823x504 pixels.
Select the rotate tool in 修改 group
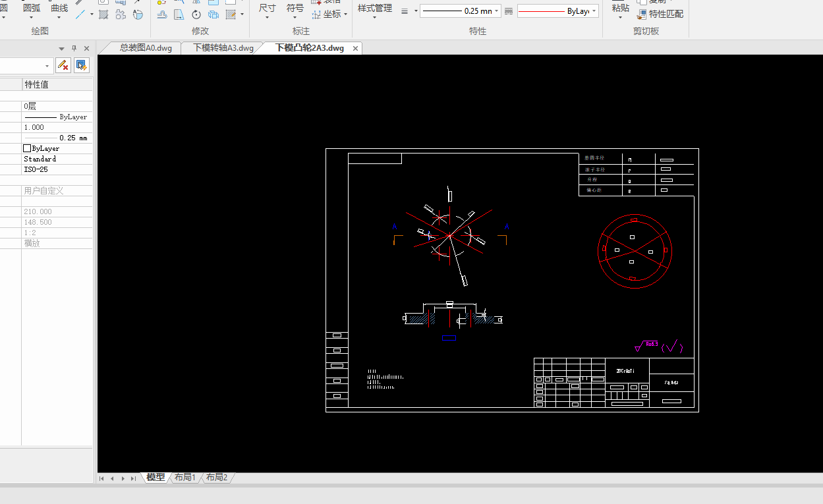tap(196, 14)
